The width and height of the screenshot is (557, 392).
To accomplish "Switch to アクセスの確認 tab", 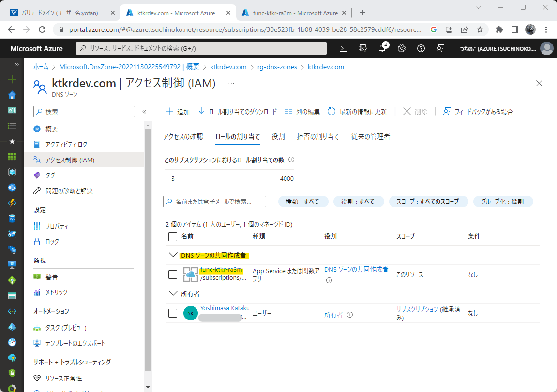I will [183, 137].
